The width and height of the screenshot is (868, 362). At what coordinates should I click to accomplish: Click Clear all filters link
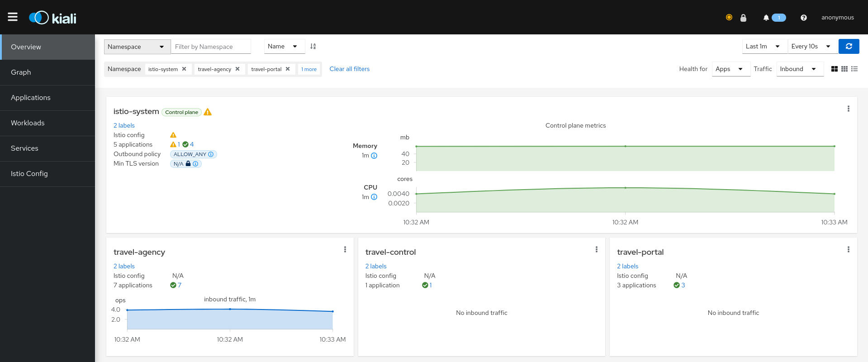(349, 69)
